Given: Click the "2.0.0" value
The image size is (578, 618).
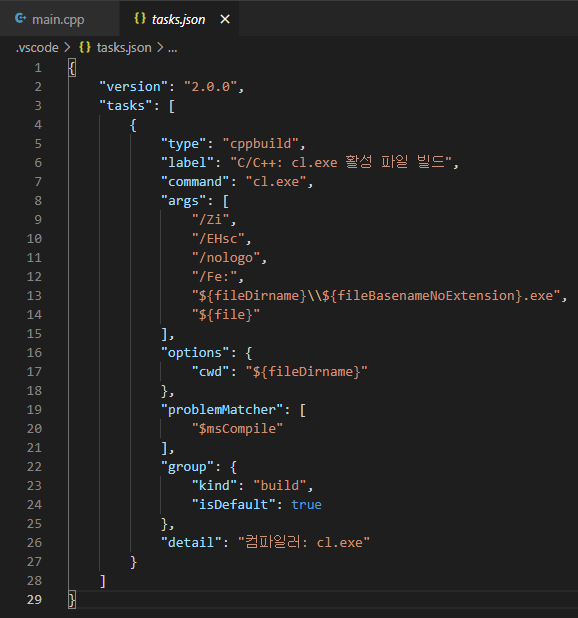Looking at the screenshot, I should tap(211, 87).
